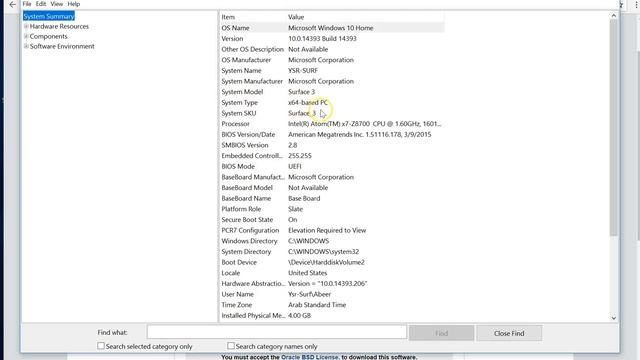
Task: Click the Item column header
Action: 253,17
